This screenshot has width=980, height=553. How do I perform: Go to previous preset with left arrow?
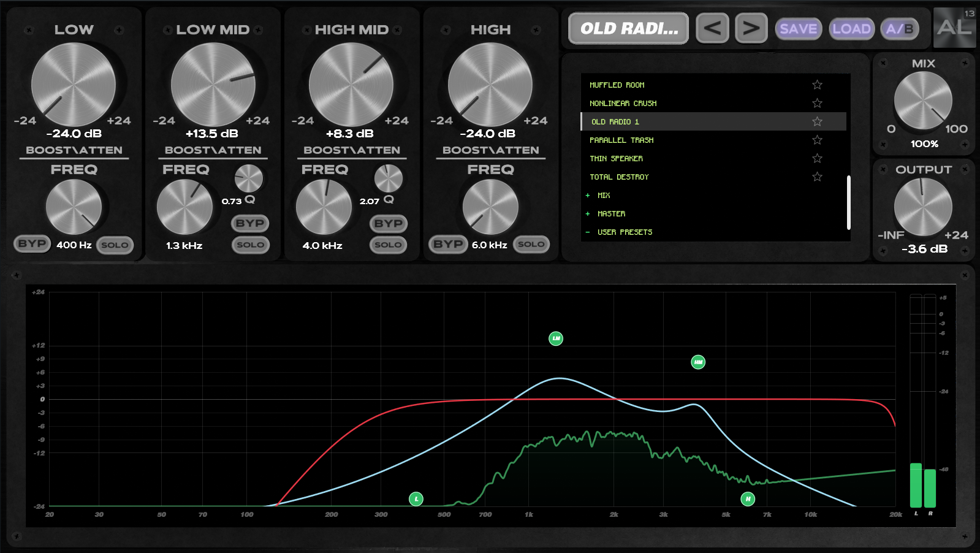click(x=712, y=28)
